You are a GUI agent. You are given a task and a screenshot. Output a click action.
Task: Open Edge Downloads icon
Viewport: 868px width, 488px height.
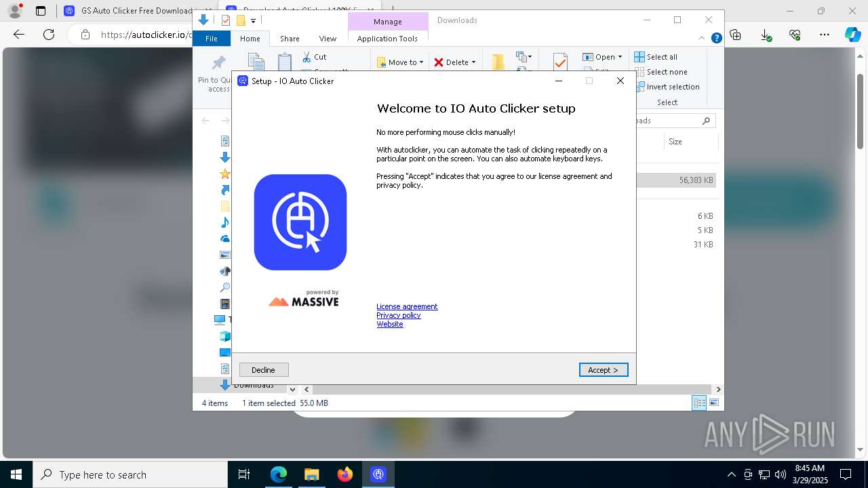(766, 35)
